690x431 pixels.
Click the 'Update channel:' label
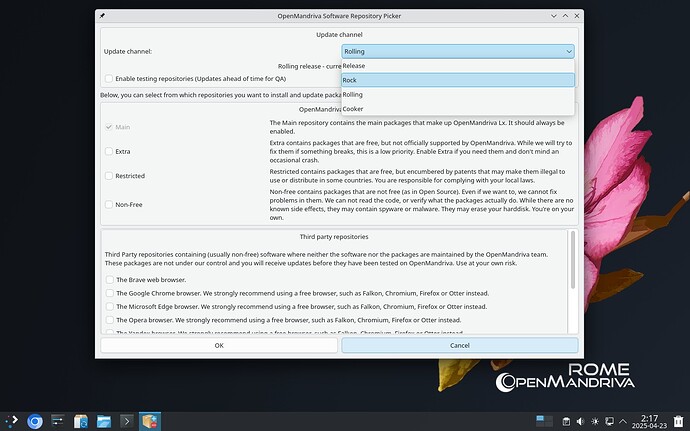pos(128,52)
